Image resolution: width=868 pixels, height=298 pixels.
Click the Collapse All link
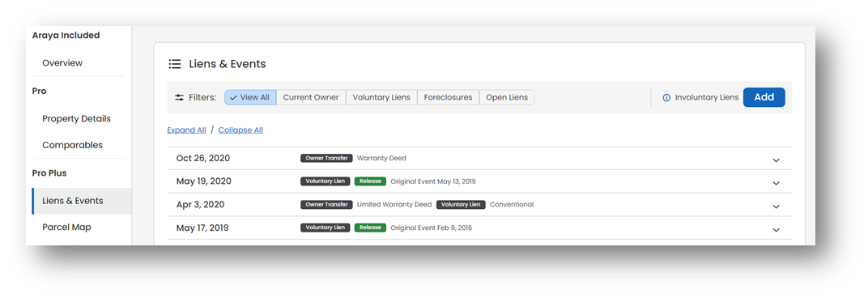(240, 130)
